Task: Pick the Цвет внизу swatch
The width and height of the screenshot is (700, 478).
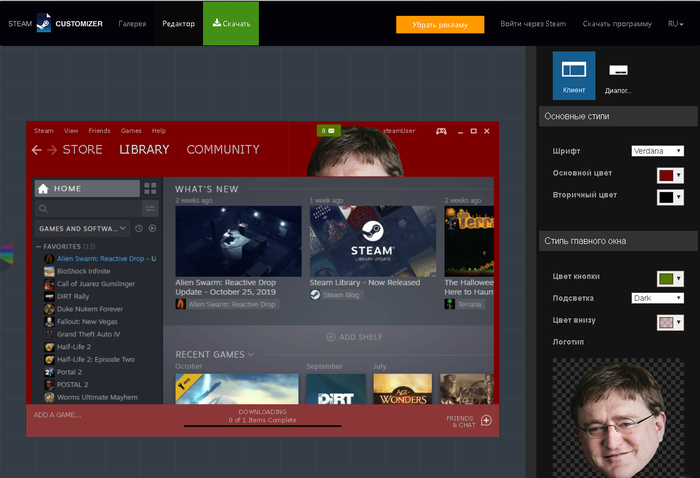Action: click(x=666, y=322)
